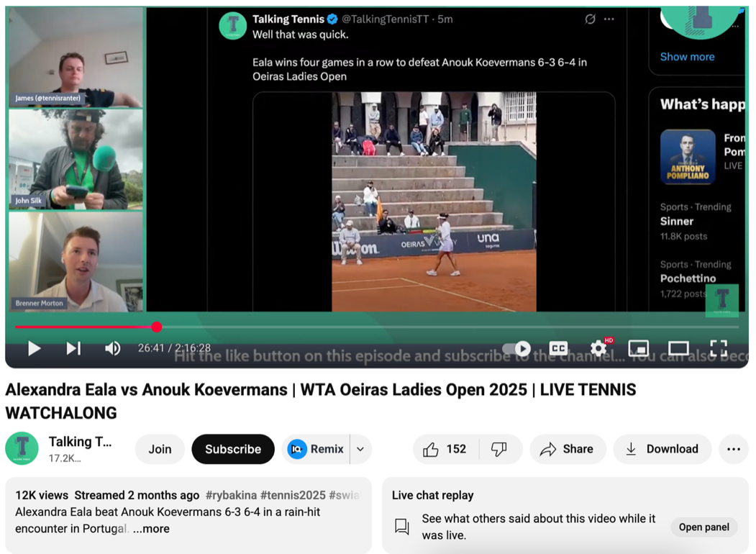756x554 pixels.
Task: Click the Remix circular icon
Action: [x=297, y=450]
